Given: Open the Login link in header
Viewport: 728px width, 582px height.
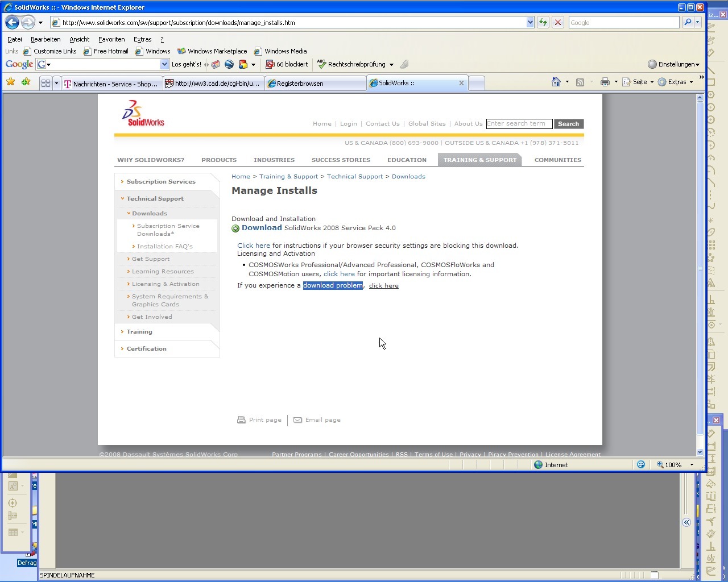Looking at the screenshot, I should pyautogui.click(x=349, y=124).
